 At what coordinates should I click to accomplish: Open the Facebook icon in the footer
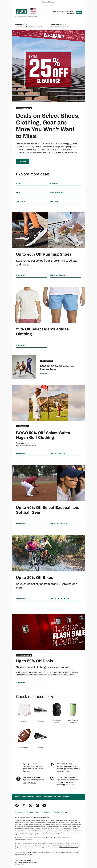tap(17, 805)
